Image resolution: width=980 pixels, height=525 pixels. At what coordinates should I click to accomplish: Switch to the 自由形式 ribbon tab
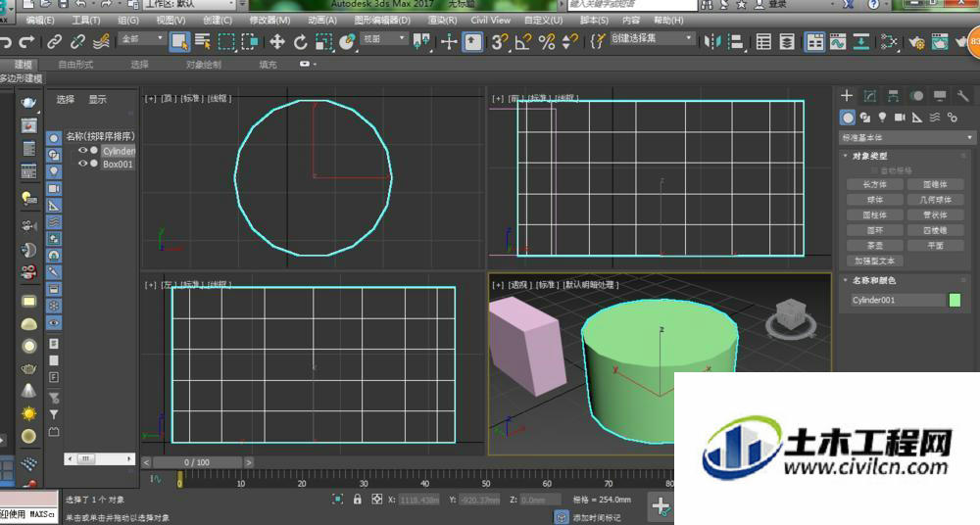(x=75, y=65)
